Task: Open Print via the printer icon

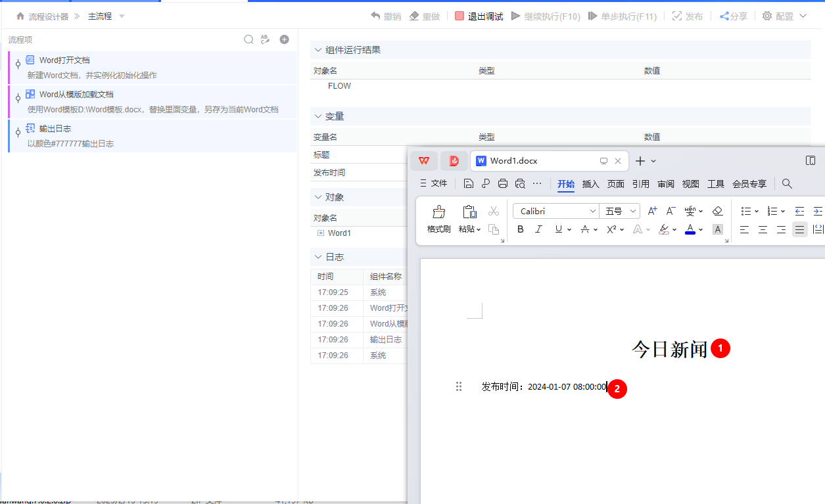Action: [x=503, y=184]
